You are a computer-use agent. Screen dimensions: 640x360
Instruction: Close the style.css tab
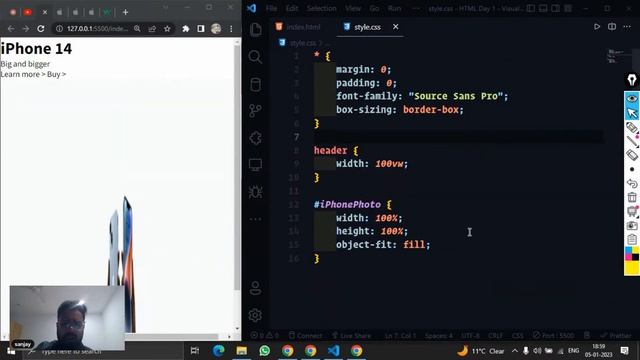(396, 27)
